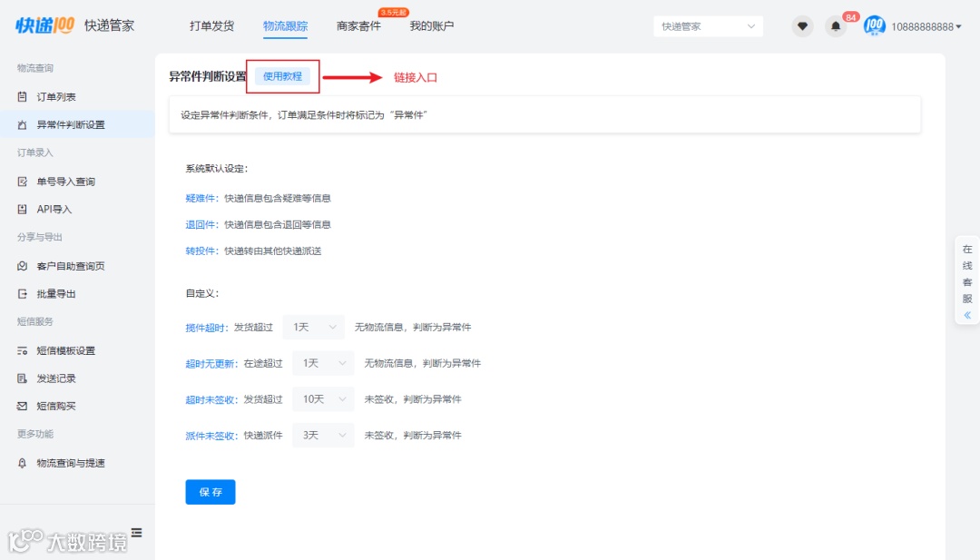Screen dimensions: 980x560
Task: Select 异常件判断设置 sidebar item
Action: click(77, 124)
